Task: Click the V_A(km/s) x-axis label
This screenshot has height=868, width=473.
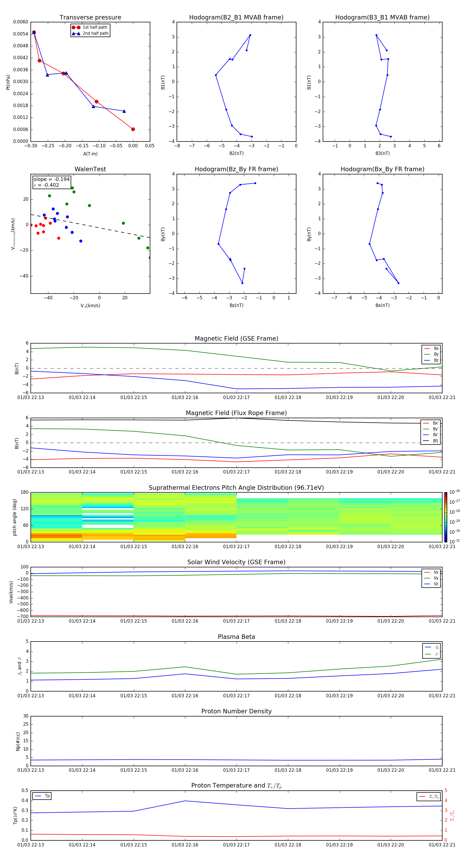Action: tap(90, 306)
